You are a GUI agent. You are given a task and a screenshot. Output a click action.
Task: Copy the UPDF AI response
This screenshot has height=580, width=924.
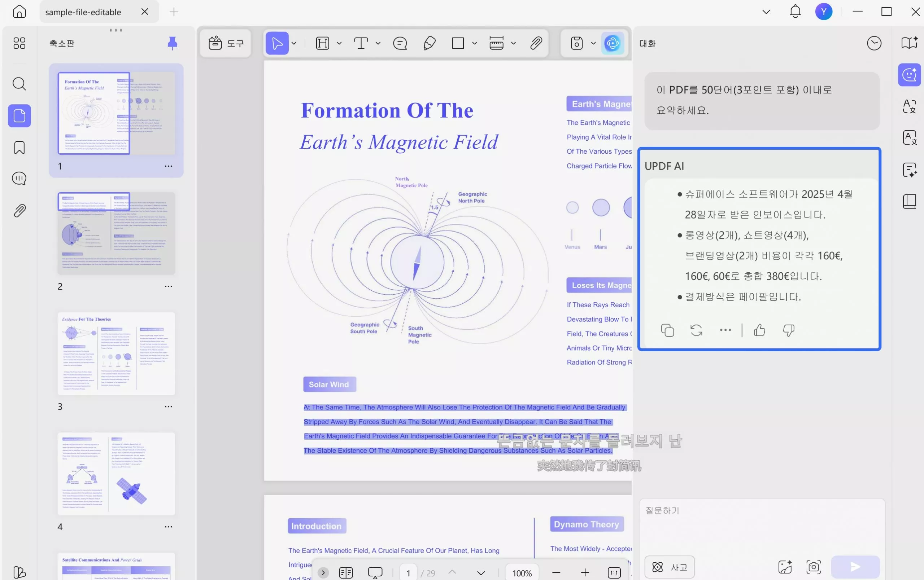(x=667, y=330)
